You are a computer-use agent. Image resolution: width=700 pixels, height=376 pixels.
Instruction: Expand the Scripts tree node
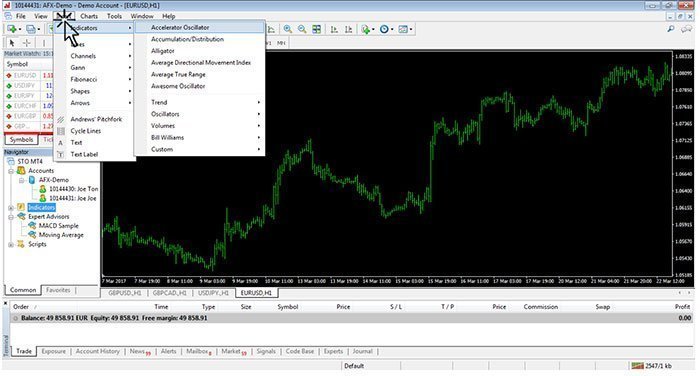click(x=11, y=244)
